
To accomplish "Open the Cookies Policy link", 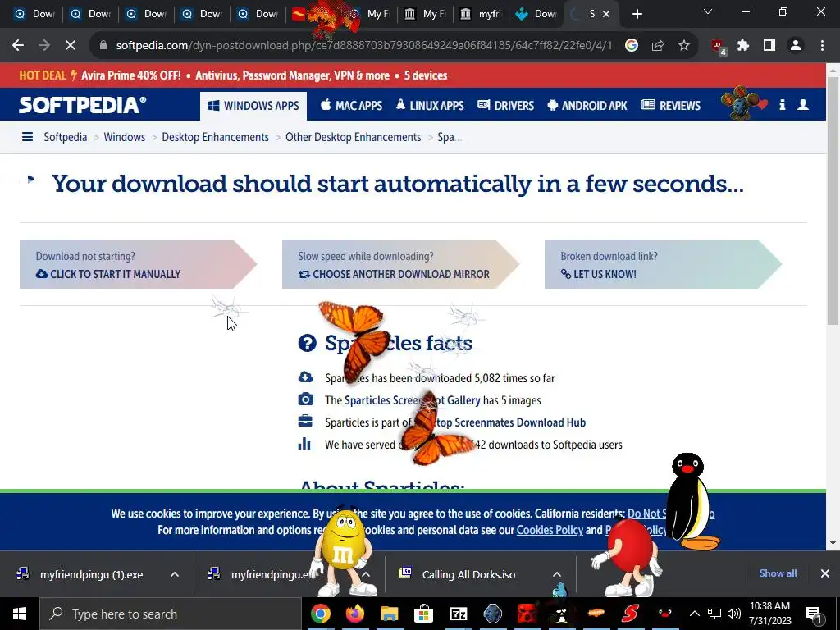I will coord(550,531).
